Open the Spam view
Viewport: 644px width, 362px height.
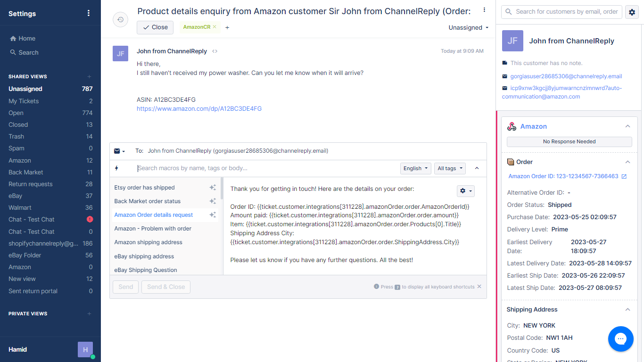point(50,148)
